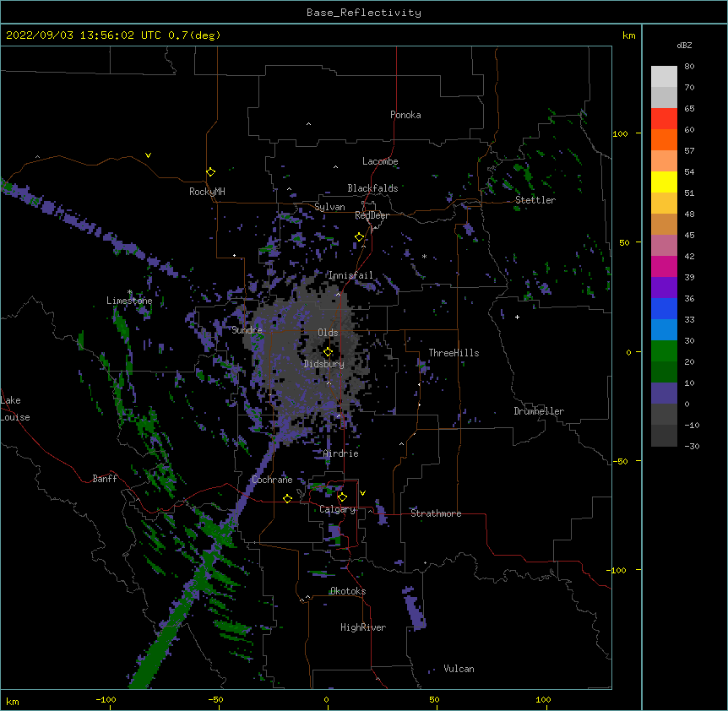Click the RockyMH label
Screen dimensions: 728x711
tap(207, 192)
